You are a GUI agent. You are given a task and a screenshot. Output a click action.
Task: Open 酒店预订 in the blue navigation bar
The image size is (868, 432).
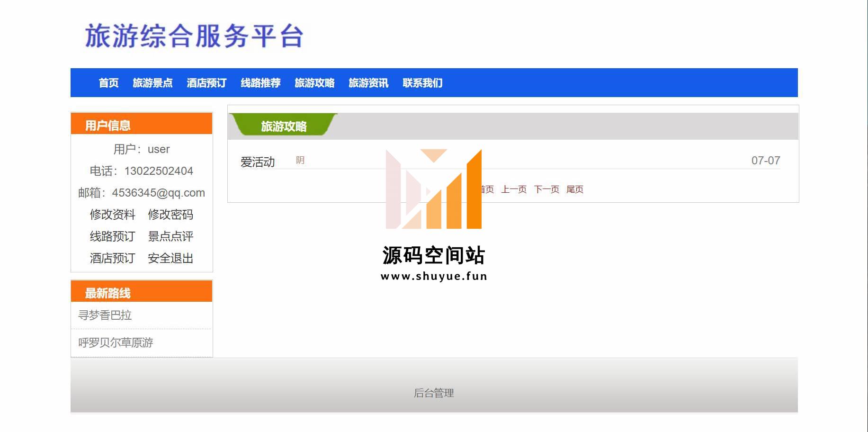pyautogui.click(x=206, y=83)
